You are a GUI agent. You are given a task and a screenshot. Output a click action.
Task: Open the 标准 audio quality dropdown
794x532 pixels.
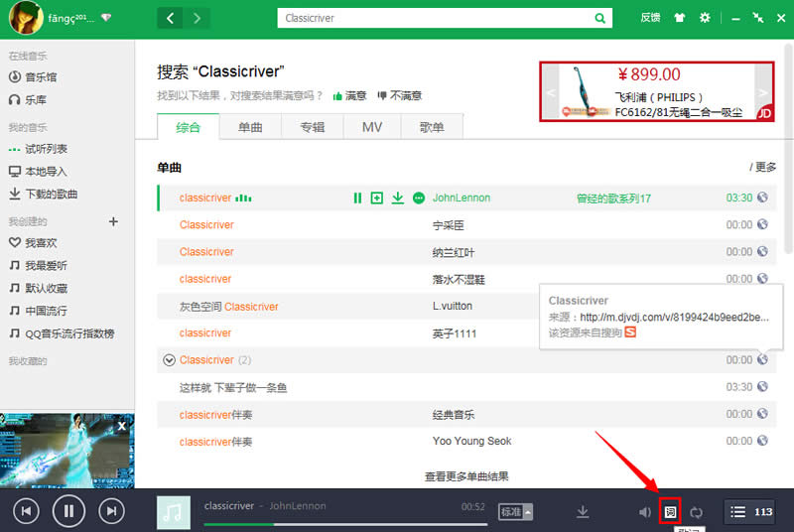(515, 512)
